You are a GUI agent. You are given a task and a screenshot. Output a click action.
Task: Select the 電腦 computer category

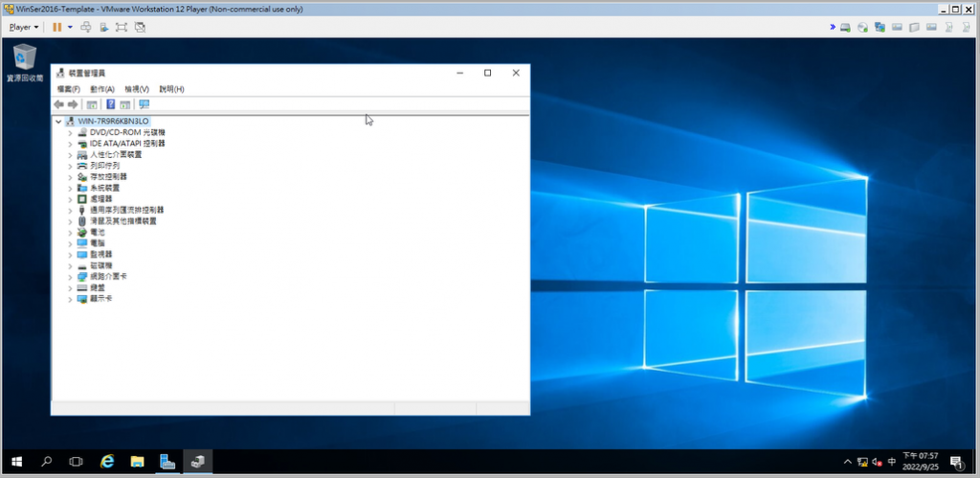pyautogui.click(x=98, y=243)
